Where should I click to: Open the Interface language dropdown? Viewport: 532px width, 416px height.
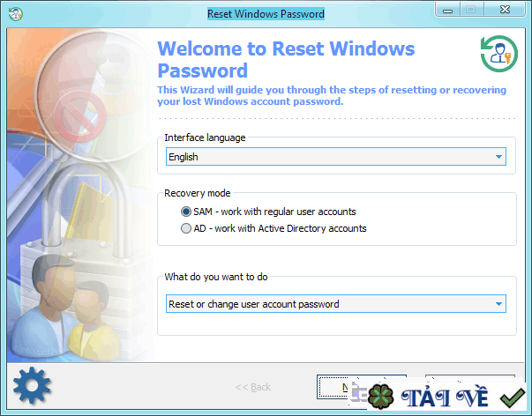336,157
